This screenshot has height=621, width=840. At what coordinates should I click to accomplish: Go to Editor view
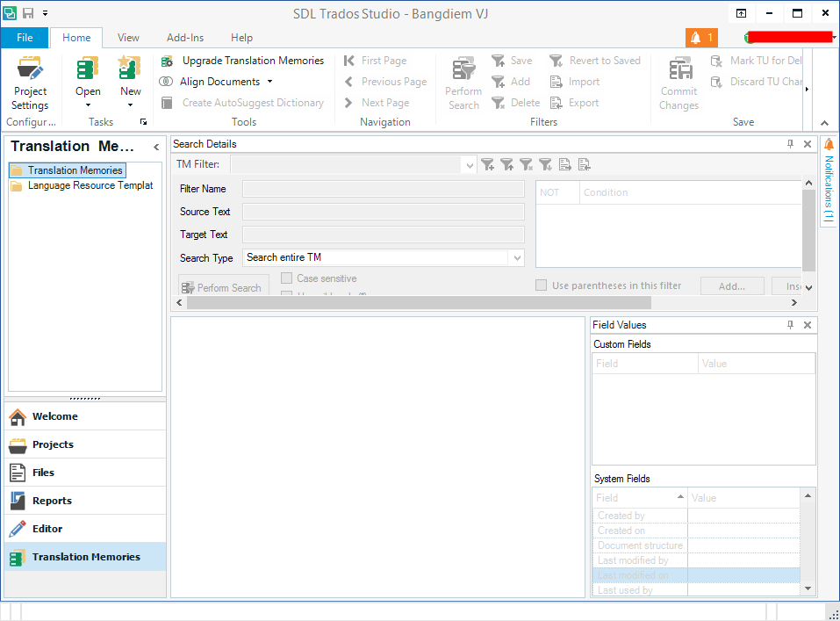click(85, 529)
